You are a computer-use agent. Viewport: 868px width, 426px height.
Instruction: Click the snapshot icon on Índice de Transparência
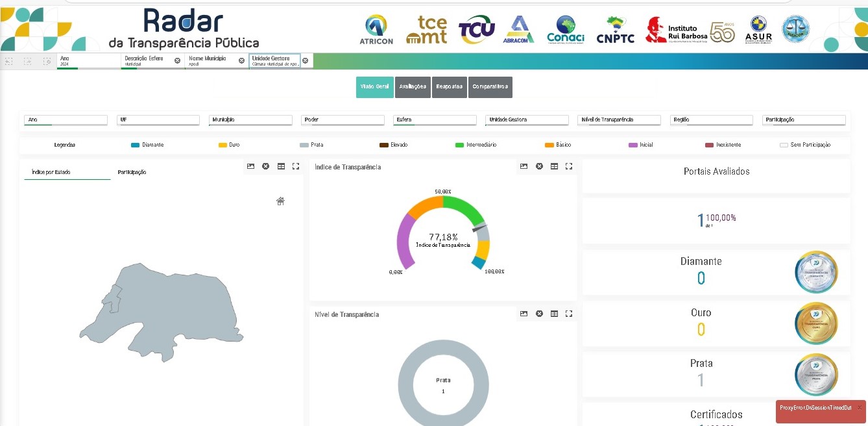524,166
